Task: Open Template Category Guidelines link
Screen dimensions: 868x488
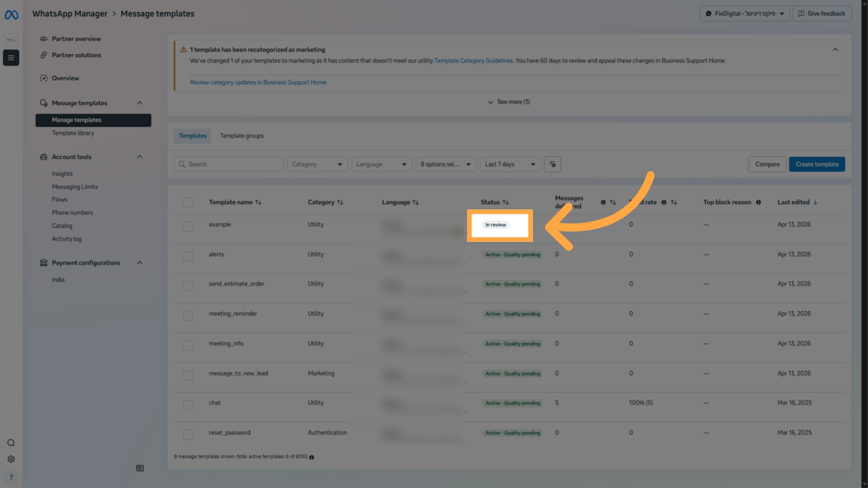Action: click(x=473, y=61)
